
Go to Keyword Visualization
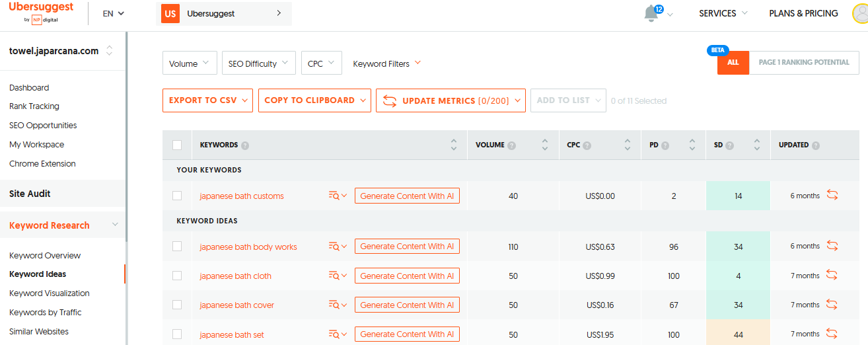pos(50,293)
